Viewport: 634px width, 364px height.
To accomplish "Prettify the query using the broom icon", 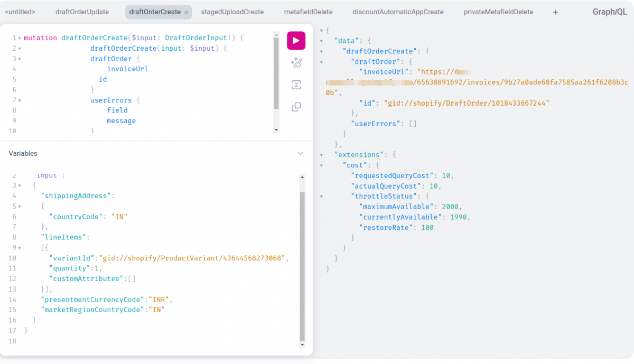I will [296, 62].
